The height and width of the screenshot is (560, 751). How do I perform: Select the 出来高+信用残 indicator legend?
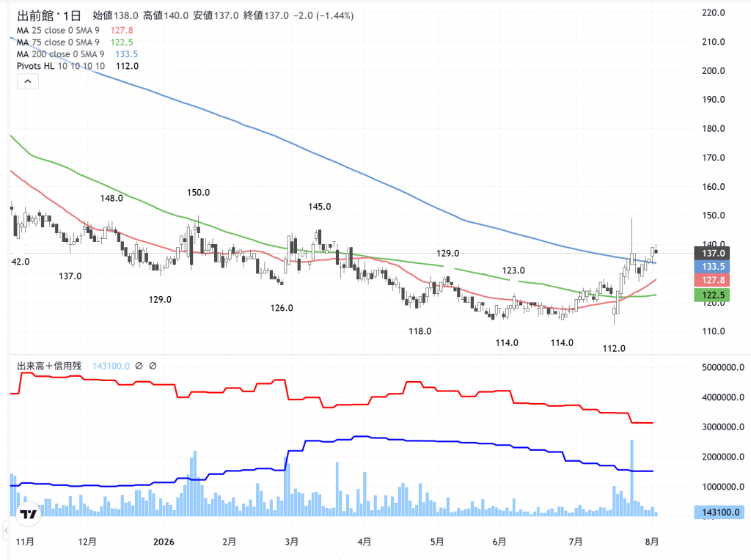click(x=49, y=366)
